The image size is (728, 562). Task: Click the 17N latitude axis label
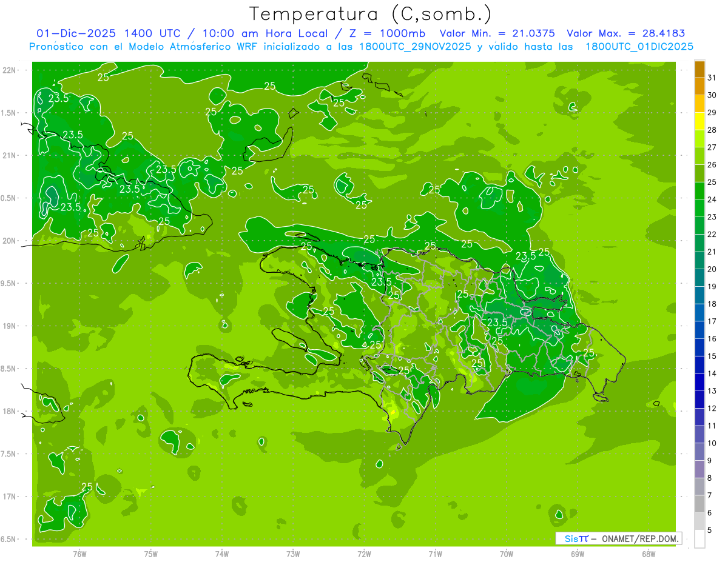click(x=8, y=497)
